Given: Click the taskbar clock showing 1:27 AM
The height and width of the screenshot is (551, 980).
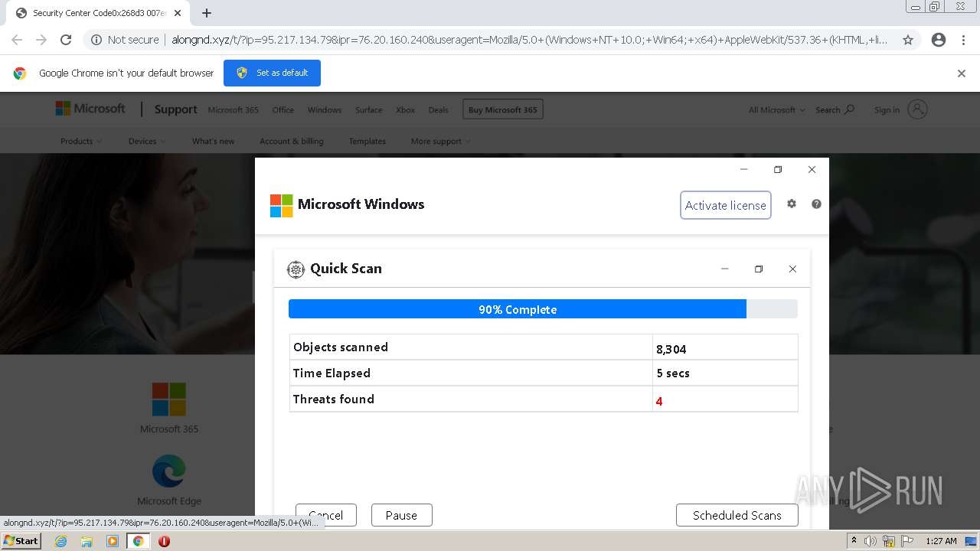Looking at the screenshot, I should [941, 541].
